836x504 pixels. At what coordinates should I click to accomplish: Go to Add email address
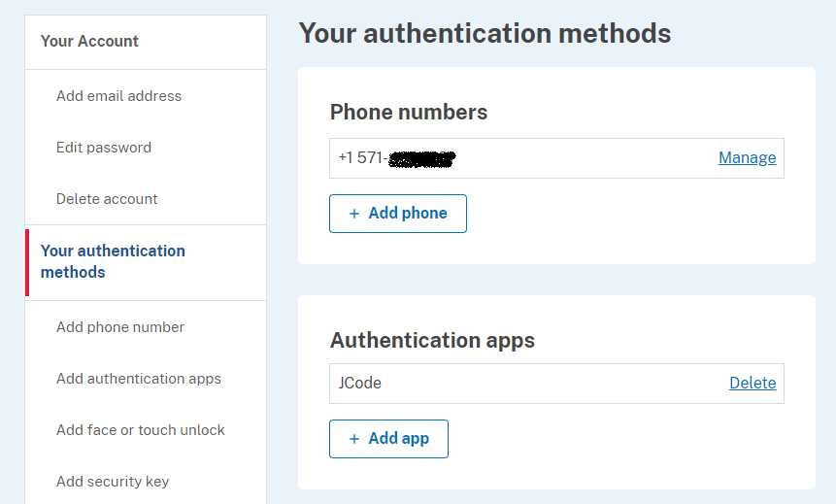(x=118, y=96)
